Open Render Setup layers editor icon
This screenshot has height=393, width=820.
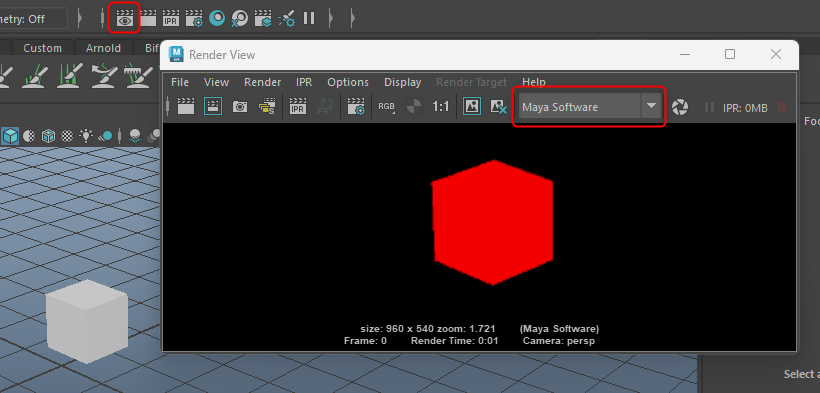click(x=263, y=19)
